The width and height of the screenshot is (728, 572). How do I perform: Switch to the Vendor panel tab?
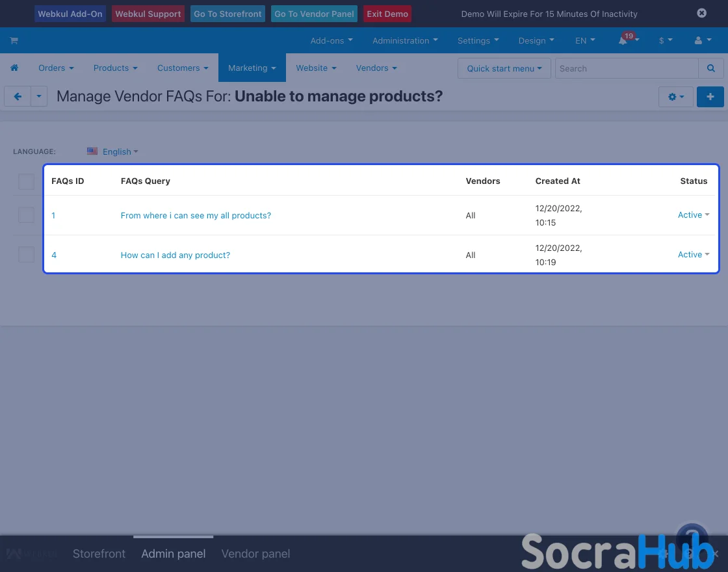(x=255, y=554)
